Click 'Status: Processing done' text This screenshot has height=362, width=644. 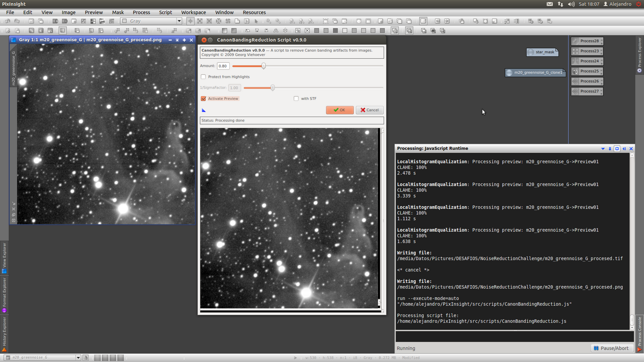point(223,121)
